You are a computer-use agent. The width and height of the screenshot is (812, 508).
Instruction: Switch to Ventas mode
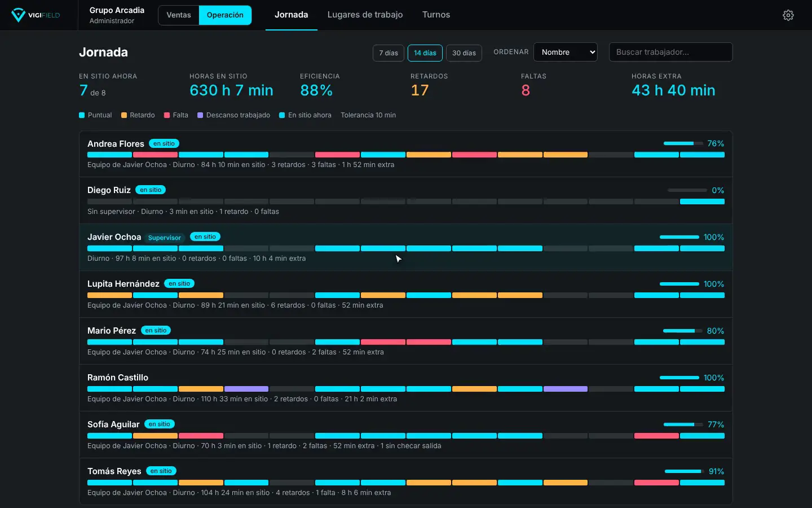coord(179,15)
